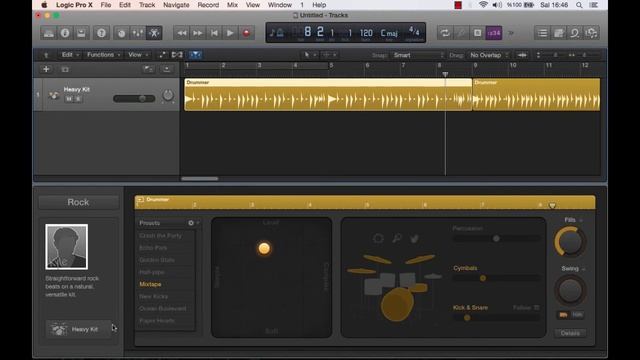Toggle Cycle mode button

445,33
